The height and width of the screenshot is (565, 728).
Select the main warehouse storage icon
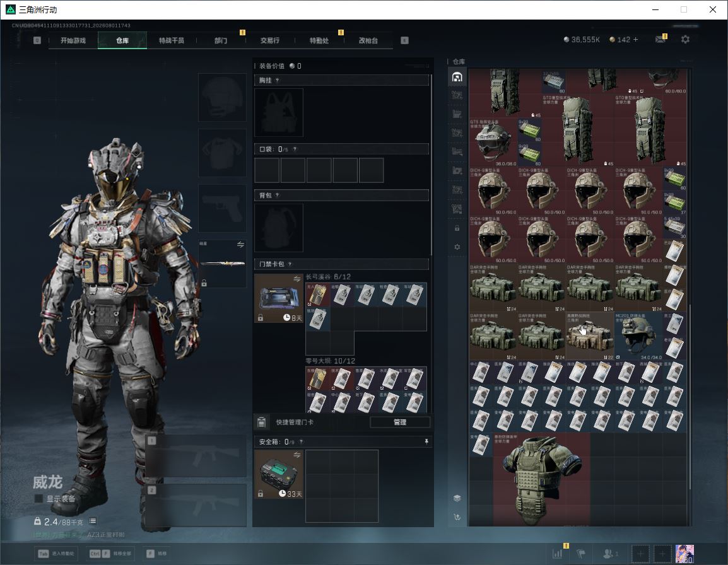coord(457,77)
